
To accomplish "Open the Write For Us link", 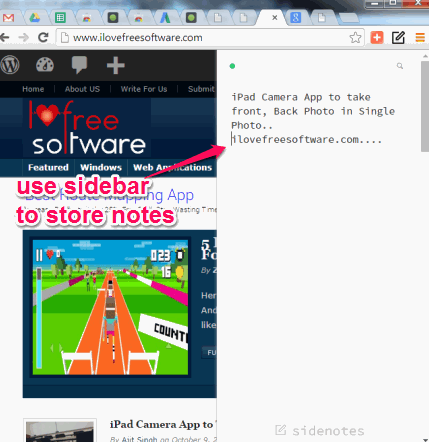I will 144,89.
